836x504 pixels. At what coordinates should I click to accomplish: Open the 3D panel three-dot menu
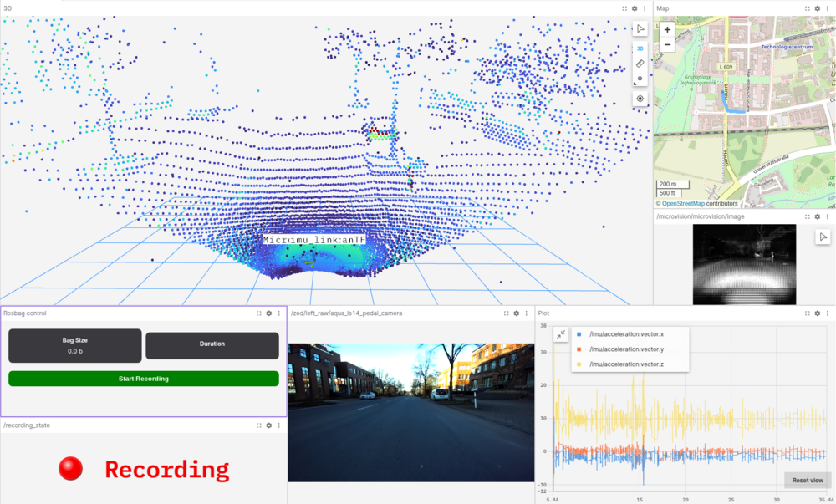pyautogui.click(x=645, y=8)
